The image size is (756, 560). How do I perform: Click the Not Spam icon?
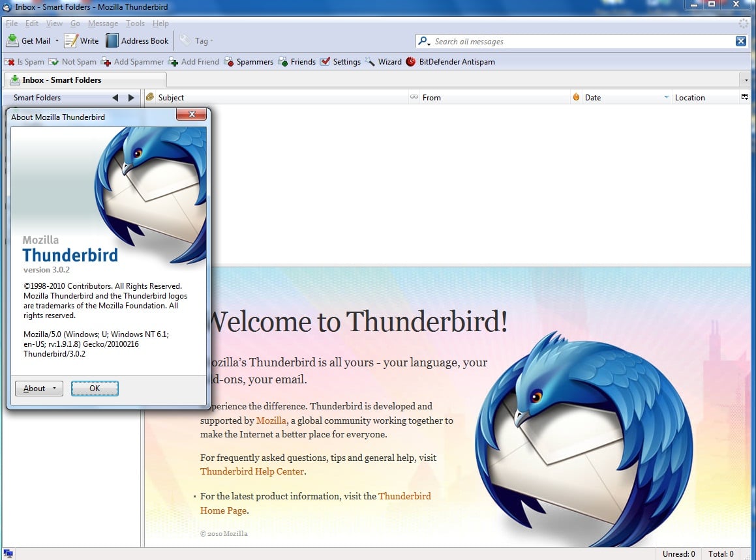53,62
